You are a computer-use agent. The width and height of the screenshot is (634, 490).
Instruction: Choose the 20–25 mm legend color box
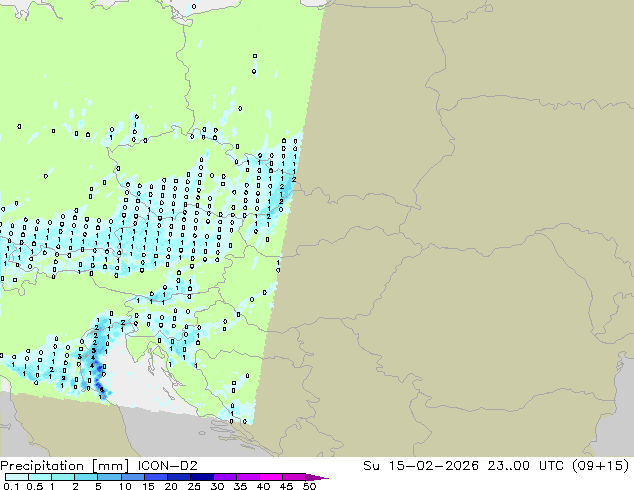point(178,477)
